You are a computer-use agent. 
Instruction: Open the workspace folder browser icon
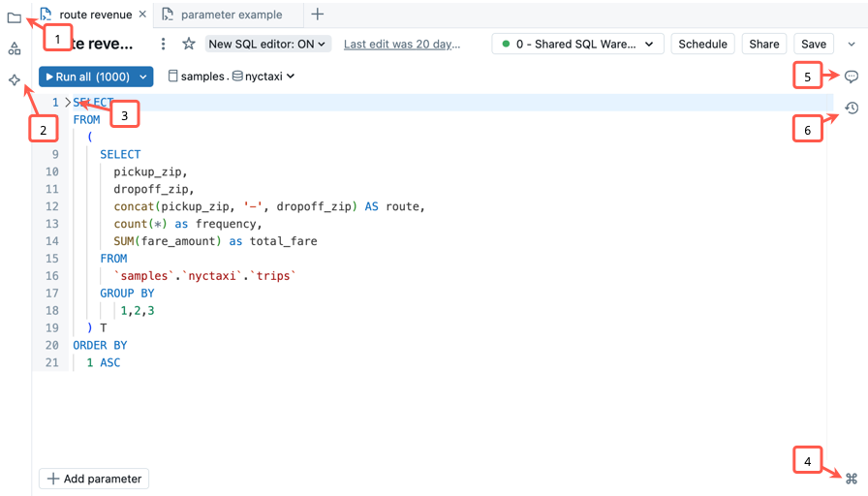pos(14,17)
